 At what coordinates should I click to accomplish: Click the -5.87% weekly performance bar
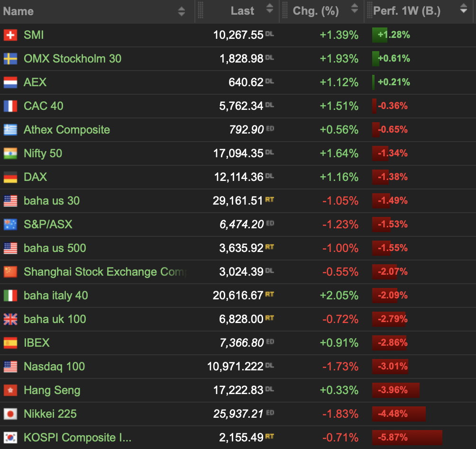click(x=407, y=438)
